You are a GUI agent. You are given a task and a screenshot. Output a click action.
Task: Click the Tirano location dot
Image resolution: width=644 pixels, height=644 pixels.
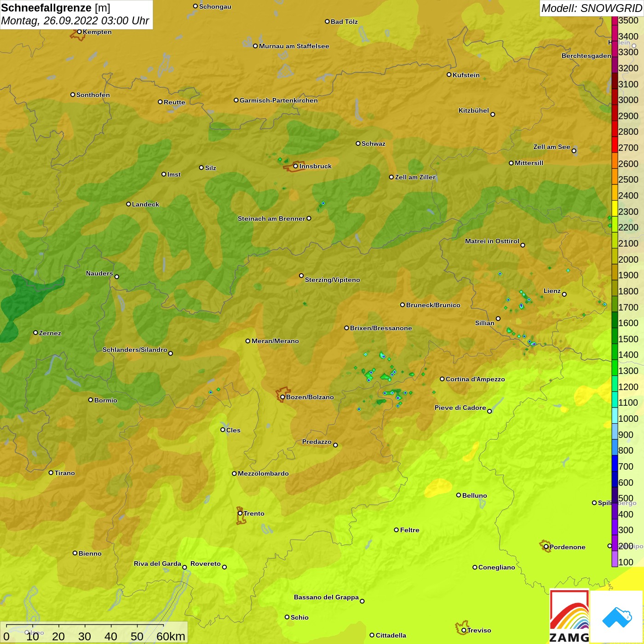pos(51,472)
